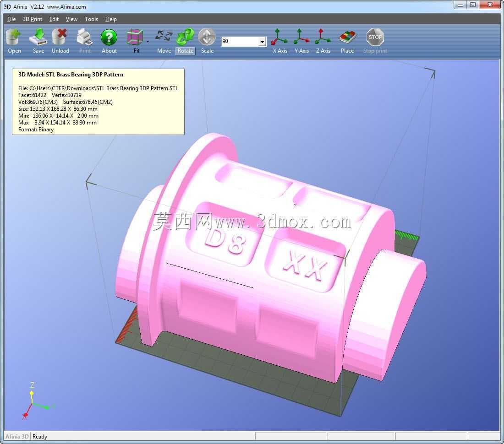Click the file path line in info box
The image size is (504, 444).
(98, 88)
